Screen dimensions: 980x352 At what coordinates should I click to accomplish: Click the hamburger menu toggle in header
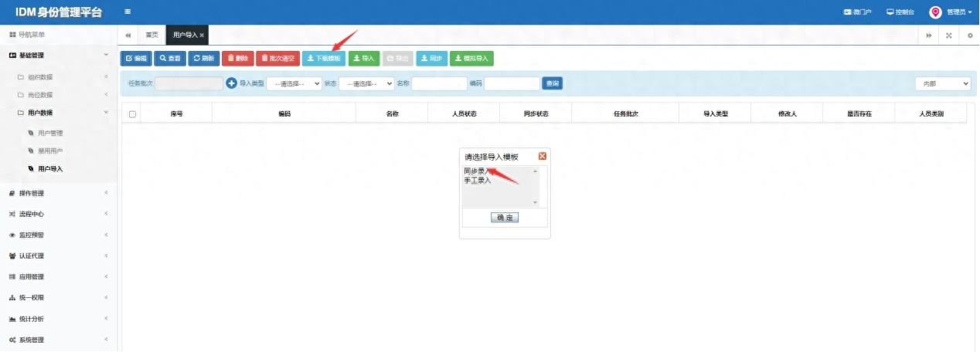[128, 12]
